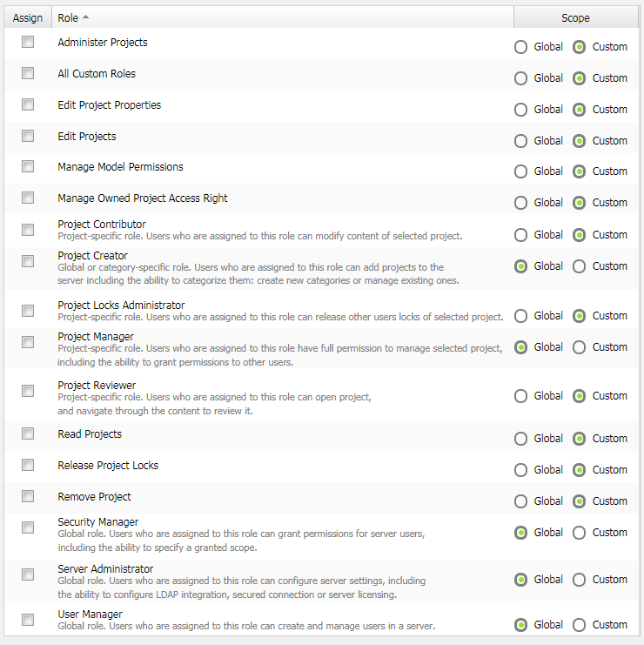644x645 pixels.
Task: Switch Edit Projects scope to Global
Action: [x=521, y=141]
